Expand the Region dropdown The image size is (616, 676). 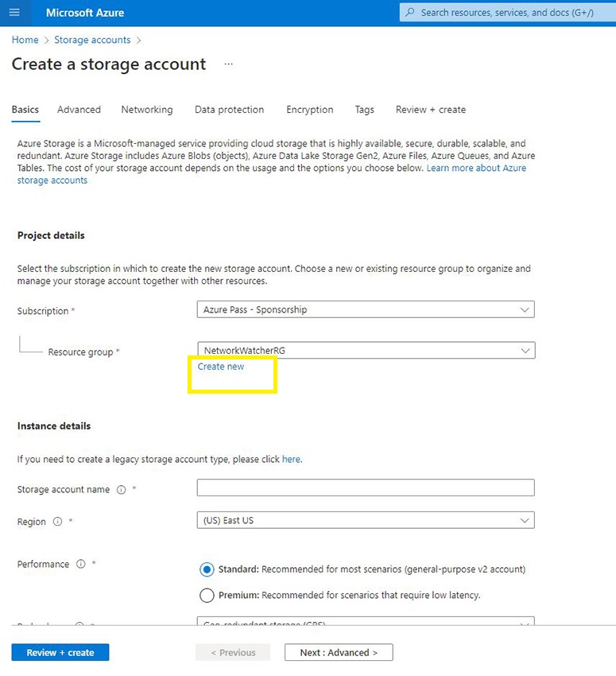pyautogui.click(x=365, y=520)
